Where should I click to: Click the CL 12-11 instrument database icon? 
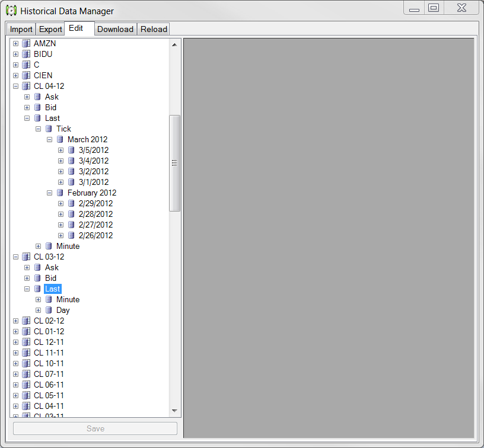[x=26, y=343]
